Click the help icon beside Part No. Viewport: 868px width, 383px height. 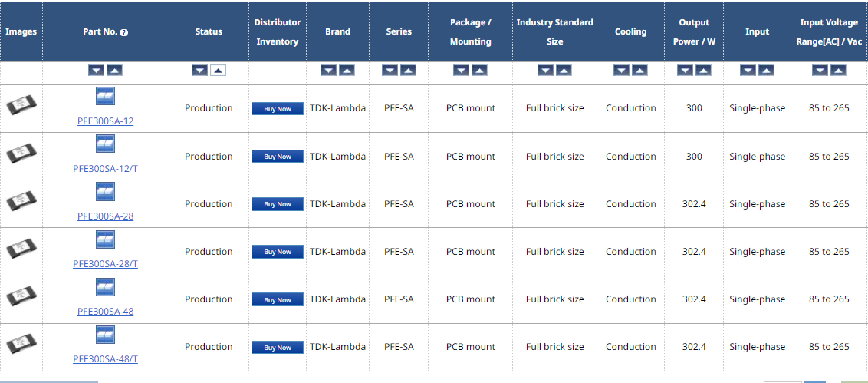pyautogui.click(x=124, y=33)
